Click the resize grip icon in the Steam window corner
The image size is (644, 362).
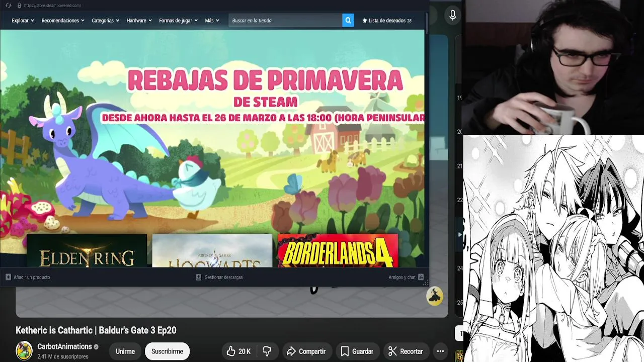pos(425,283)
